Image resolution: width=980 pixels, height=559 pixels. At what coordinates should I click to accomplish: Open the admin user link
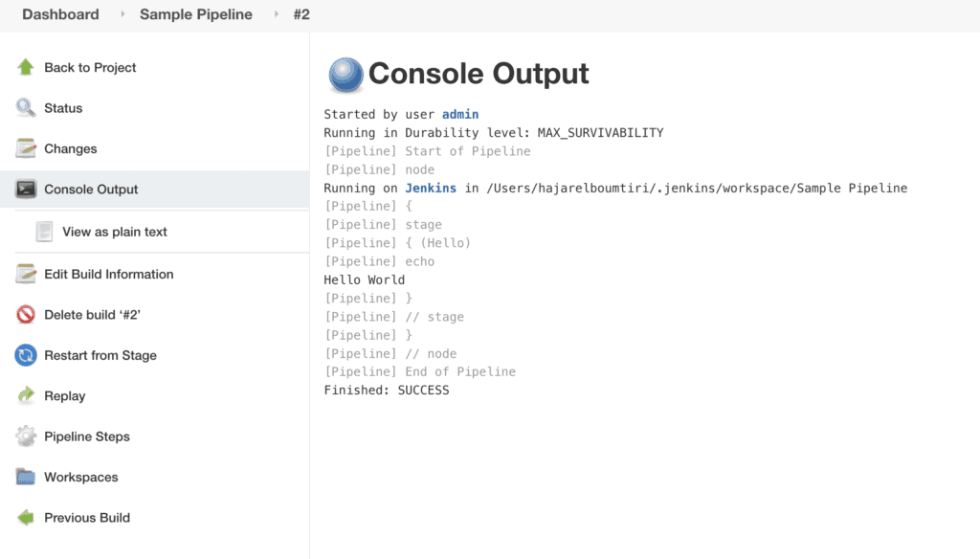coord(460,114)
